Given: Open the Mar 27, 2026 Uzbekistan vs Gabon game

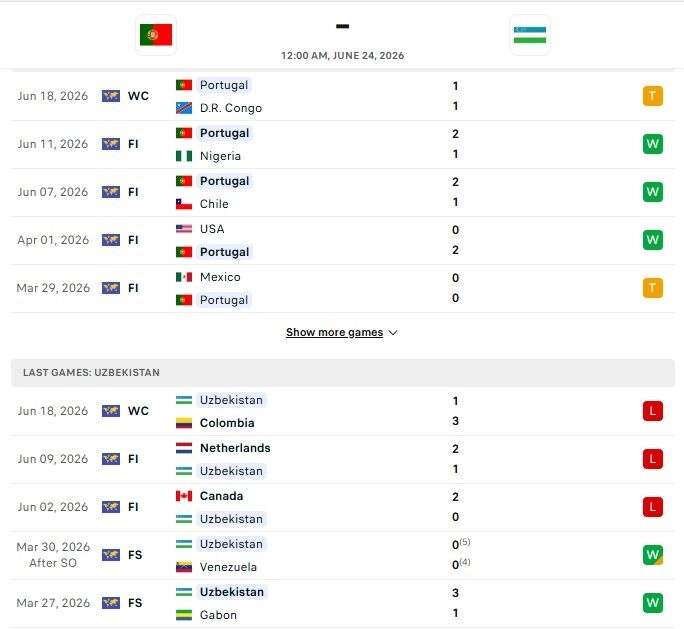Looking at the screenshot, I should coord(343,603).
